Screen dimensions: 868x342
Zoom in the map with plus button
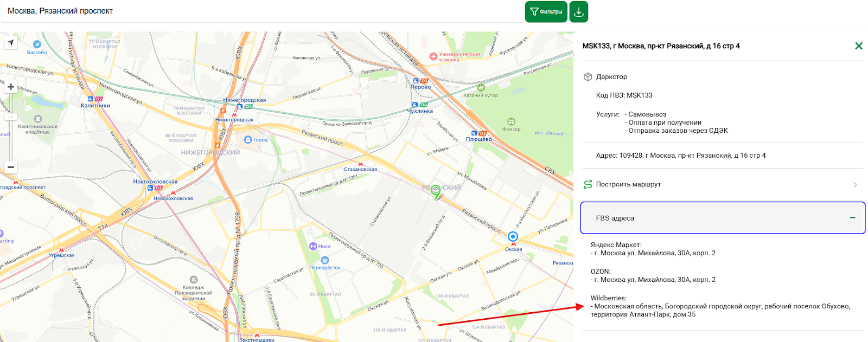pos(10,87)
